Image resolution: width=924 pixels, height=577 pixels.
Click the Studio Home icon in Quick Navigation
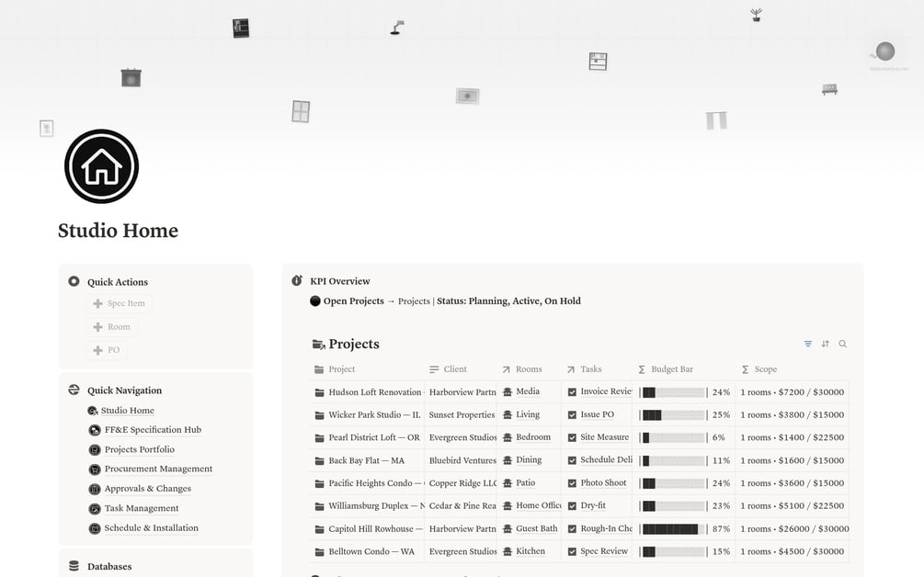coord(93,411)
